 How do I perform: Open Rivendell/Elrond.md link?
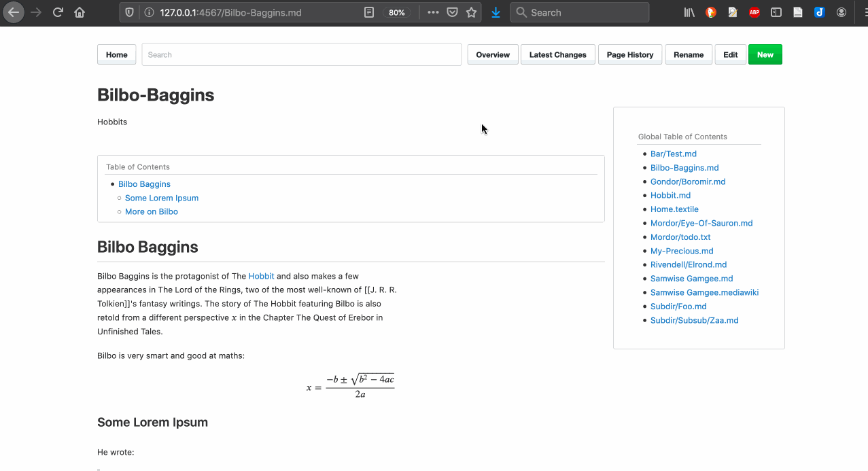coord(689,264)
